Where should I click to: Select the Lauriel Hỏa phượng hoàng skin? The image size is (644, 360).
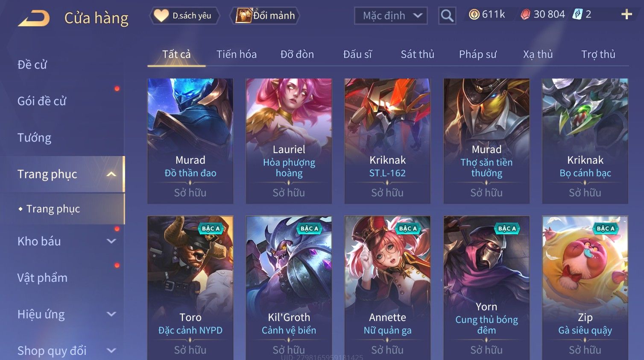point(289,141)
